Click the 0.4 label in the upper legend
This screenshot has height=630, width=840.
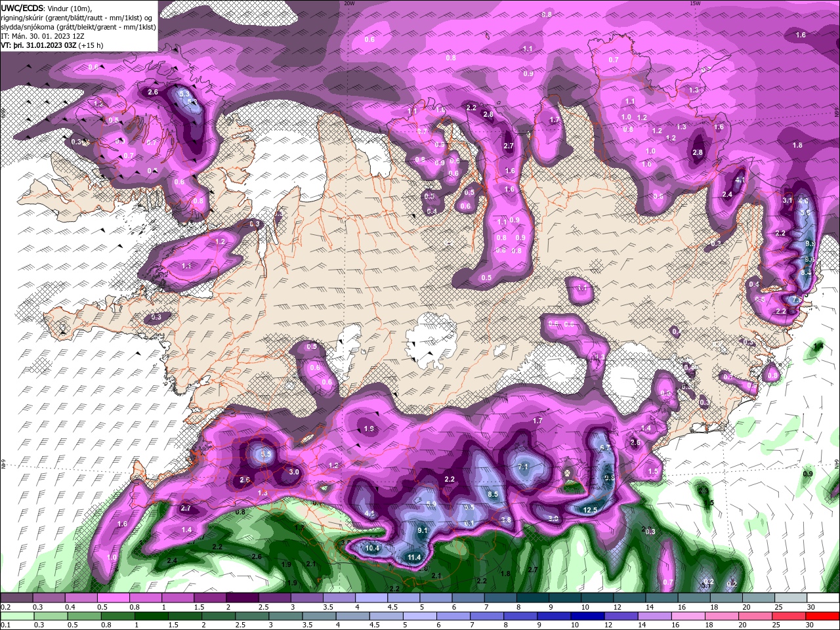tap(70, 607)
